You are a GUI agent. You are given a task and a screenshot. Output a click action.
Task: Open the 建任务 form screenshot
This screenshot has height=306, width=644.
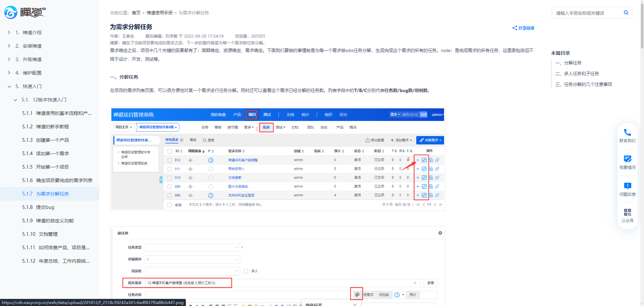278,266
